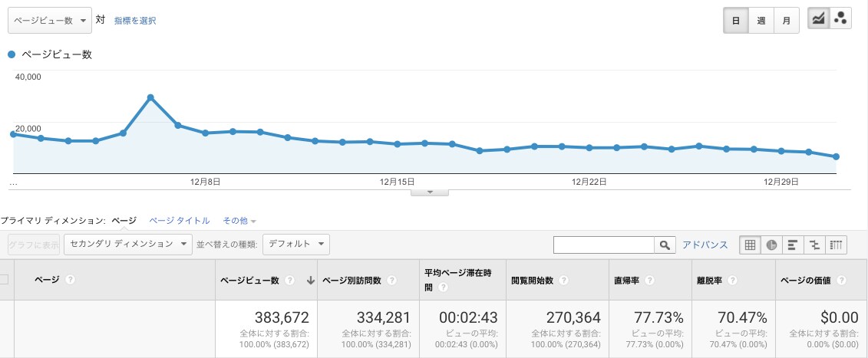Screen dimensions: 868x358
Task: Click the グラフに表示 button
Action: pos(34,244)
